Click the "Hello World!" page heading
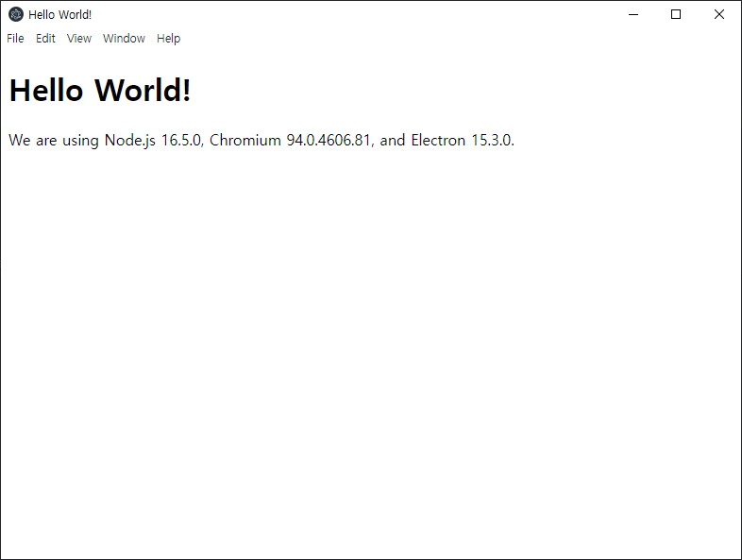Viewport: 742px width, 560px height. (100, 90)
